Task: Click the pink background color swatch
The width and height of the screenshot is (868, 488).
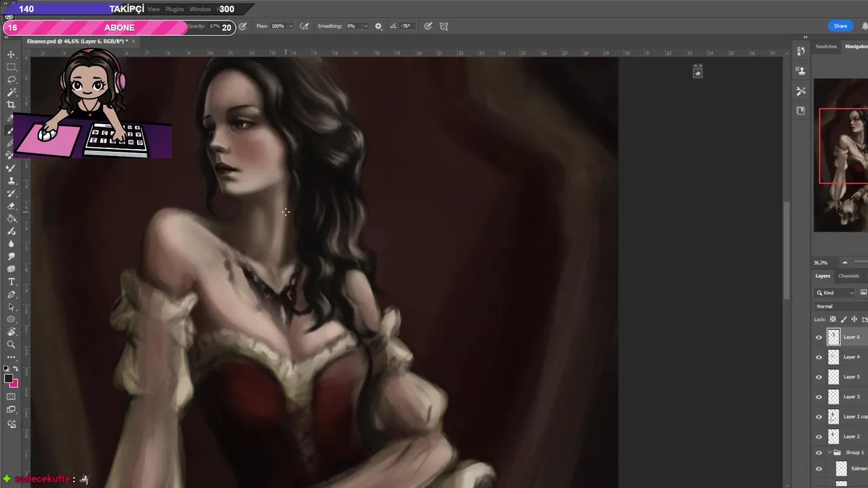Action: [14, 384]
